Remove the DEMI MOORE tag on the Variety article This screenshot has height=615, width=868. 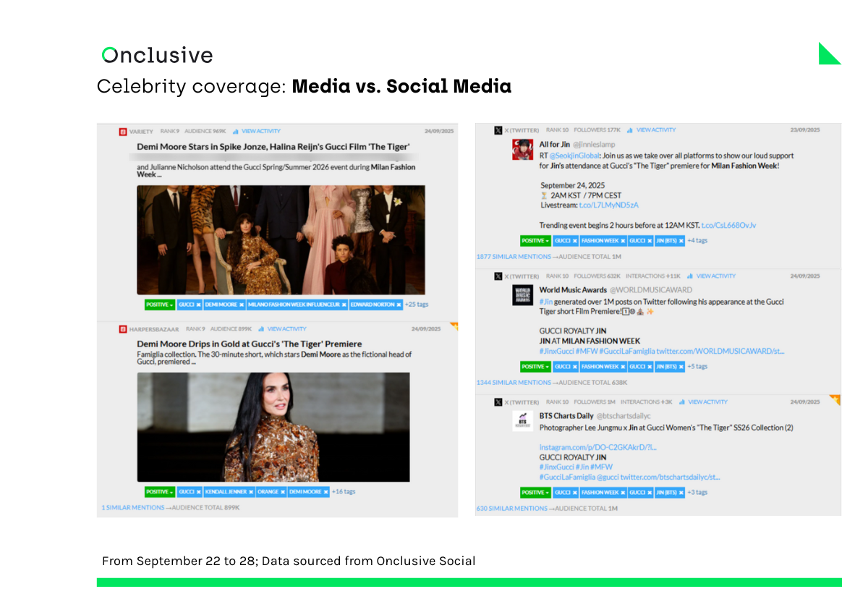pos(240,305)
